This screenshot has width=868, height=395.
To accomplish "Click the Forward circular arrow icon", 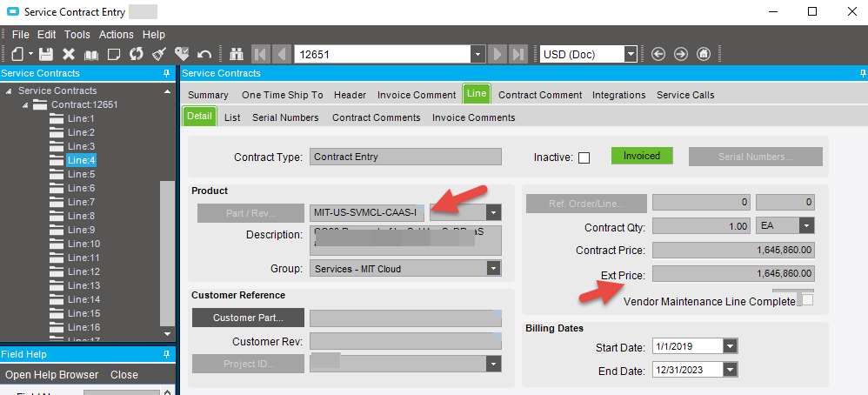I will tap(681, 54).
